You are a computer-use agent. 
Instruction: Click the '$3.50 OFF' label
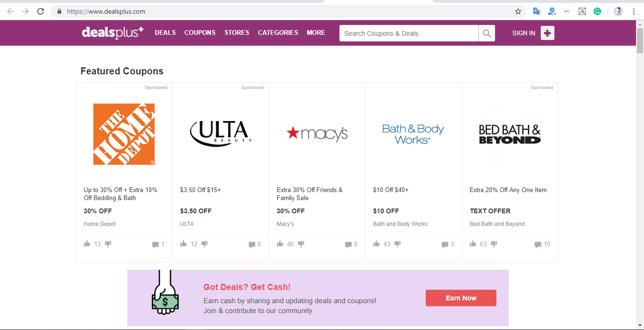pyautogui.click(x=196, y=211)
